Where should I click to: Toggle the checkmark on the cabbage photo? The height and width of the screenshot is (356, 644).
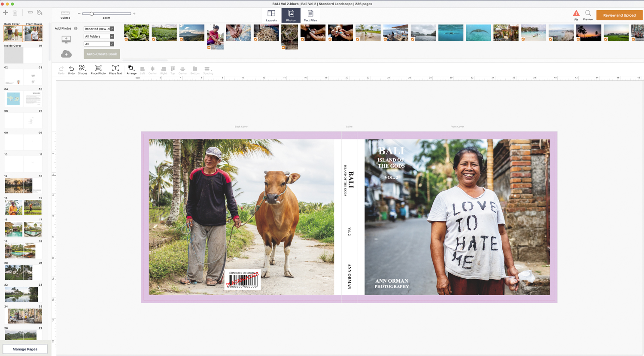tap(126, 39)
